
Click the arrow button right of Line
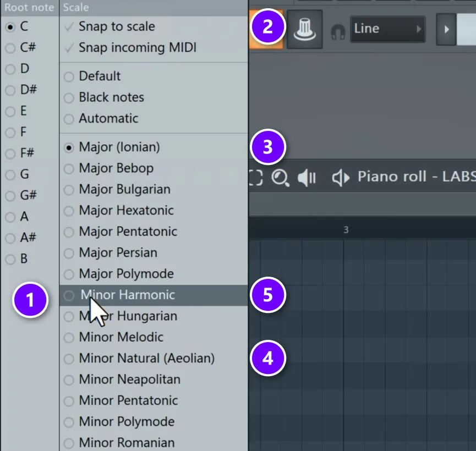pos(446,30)
